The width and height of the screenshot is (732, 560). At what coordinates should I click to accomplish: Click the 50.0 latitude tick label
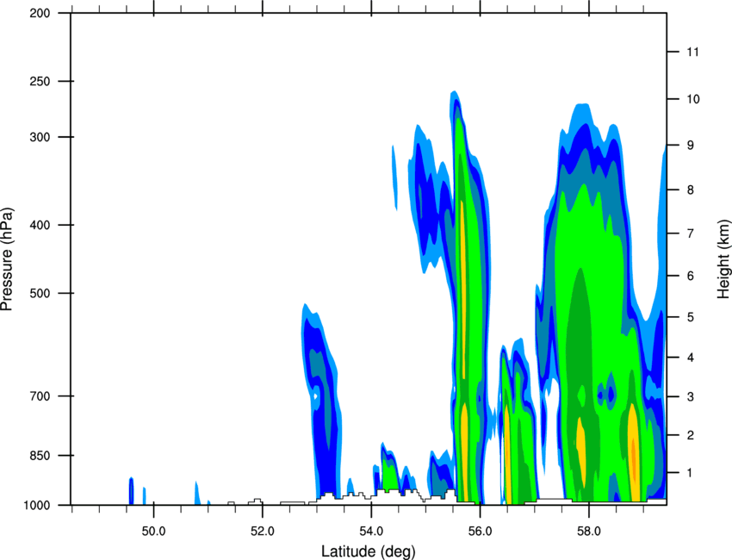153,532
